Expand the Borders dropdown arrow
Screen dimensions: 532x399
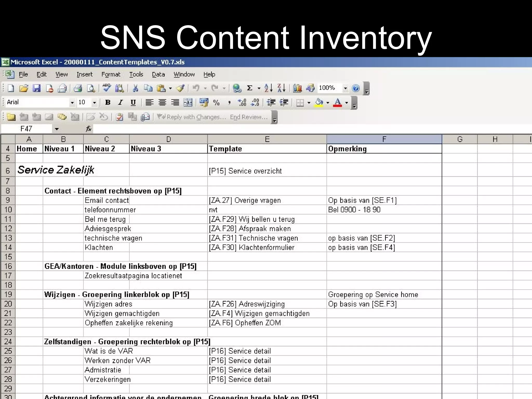tap(309, 103)
